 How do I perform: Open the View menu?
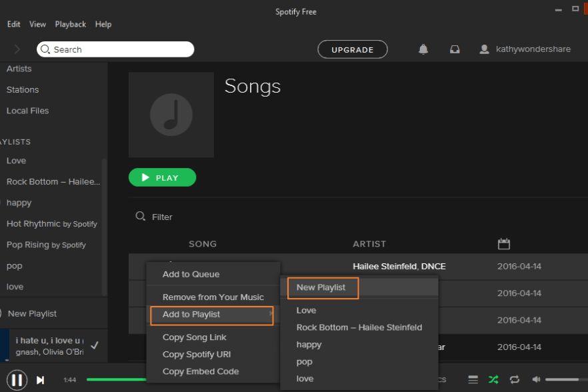[37, 25]
